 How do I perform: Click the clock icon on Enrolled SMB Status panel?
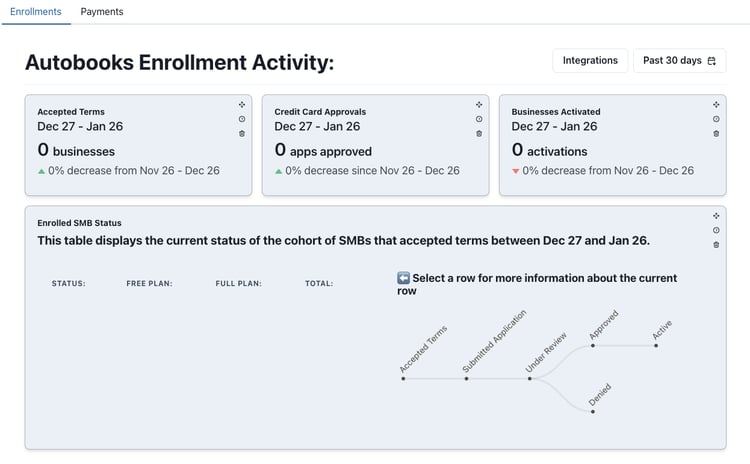pos(716,230)
